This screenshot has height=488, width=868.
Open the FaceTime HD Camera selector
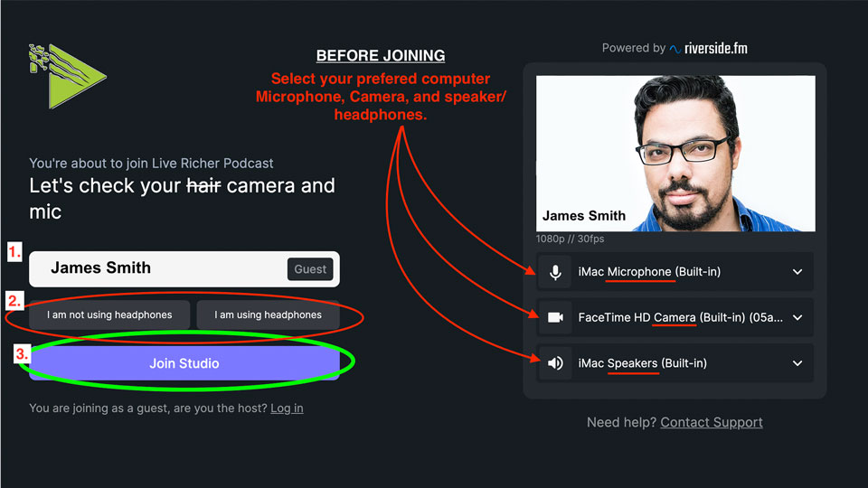675,317
